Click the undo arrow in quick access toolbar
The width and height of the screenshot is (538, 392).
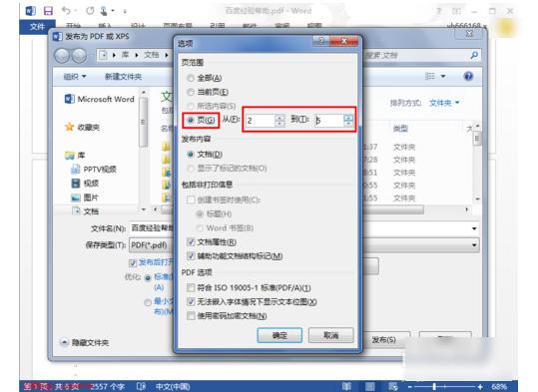[66, 11]
